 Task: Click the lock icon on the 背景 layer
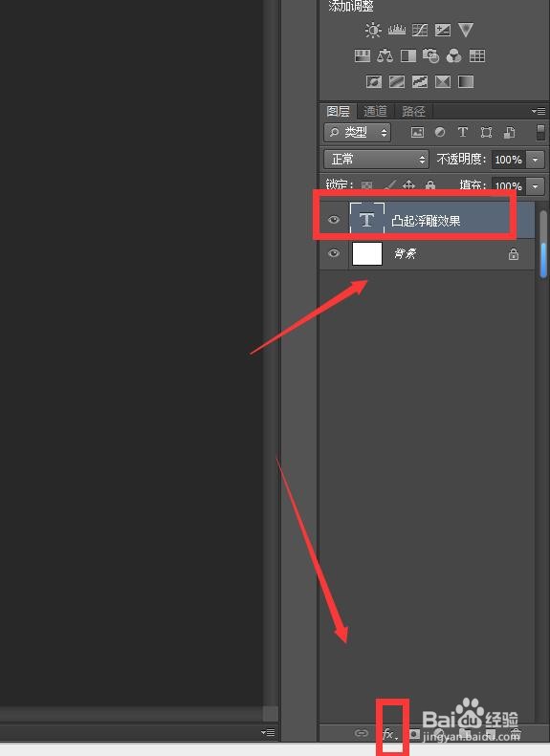514,254
